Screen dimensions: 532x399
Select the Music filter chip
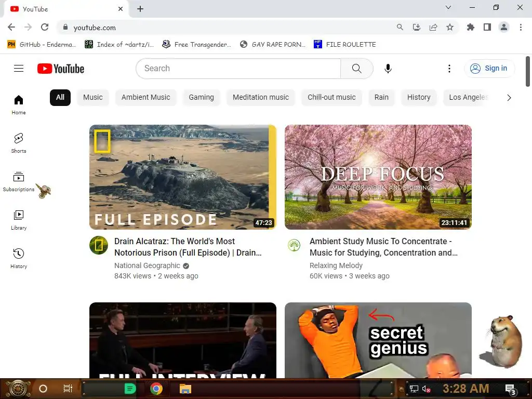93,97
